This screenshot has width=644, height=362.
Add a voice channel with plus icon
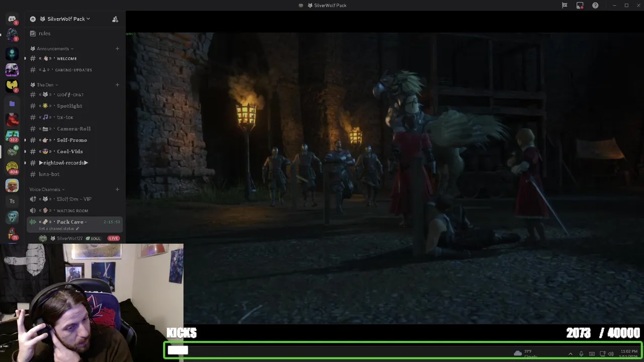point(117,190)
